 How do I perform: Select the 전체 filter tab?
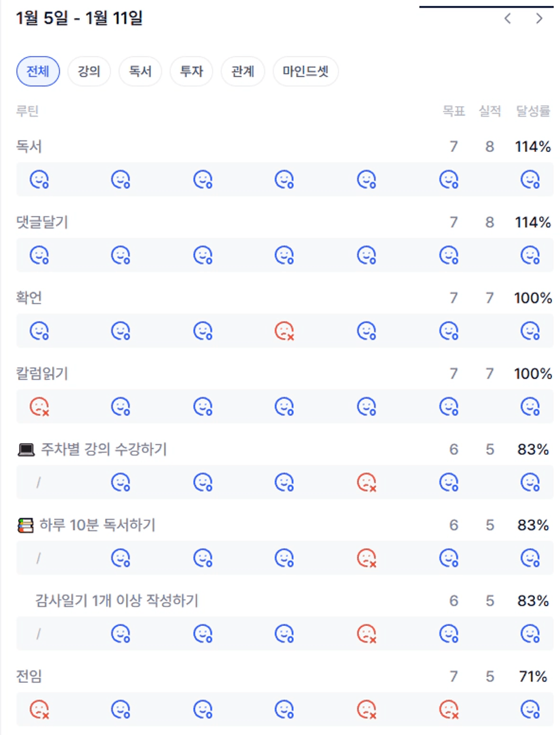click(38, 72)
